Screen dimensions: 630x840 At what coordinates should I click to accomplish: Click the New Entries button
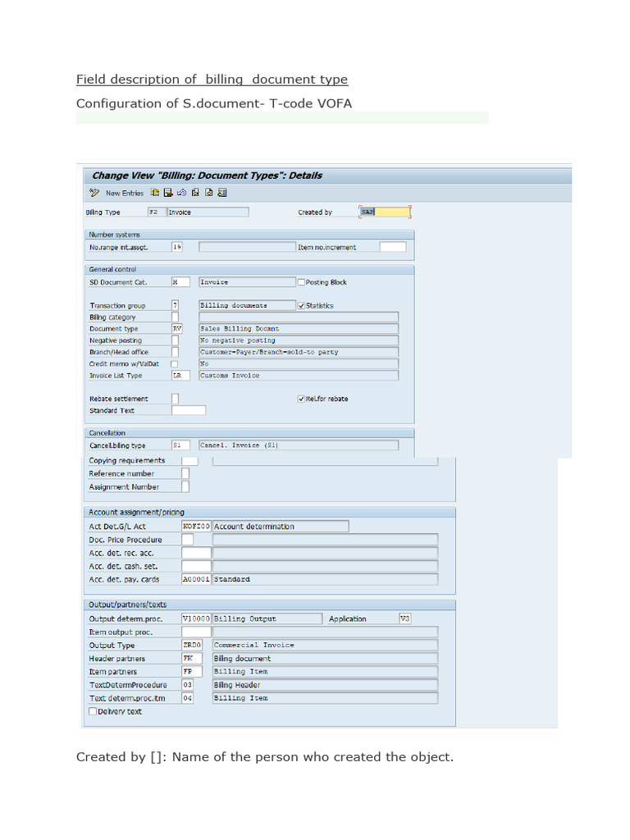click(125, 193)
